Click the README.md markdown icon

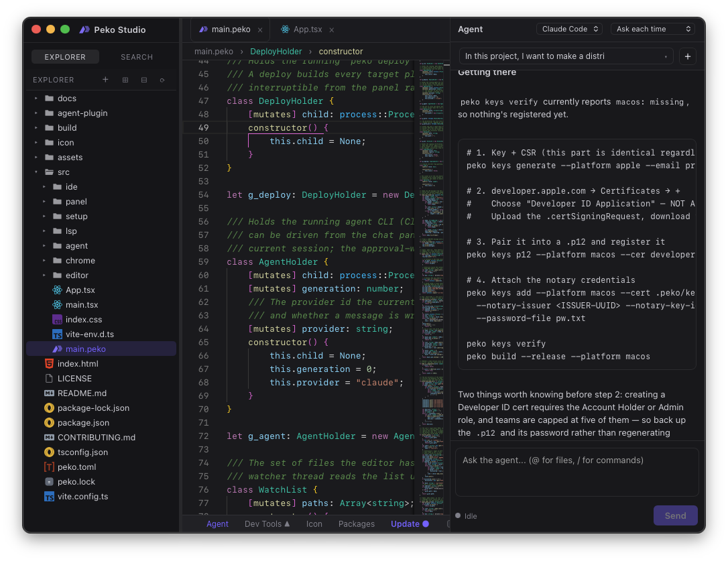coord(49,393)
